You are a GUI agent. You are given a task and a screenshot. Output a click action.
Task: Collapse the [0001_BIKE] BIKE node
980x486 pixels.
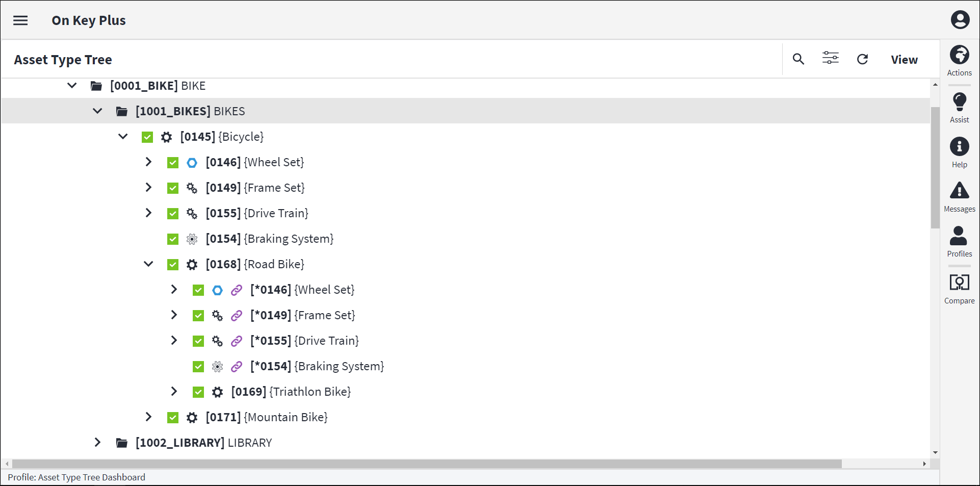pos(72,86)
